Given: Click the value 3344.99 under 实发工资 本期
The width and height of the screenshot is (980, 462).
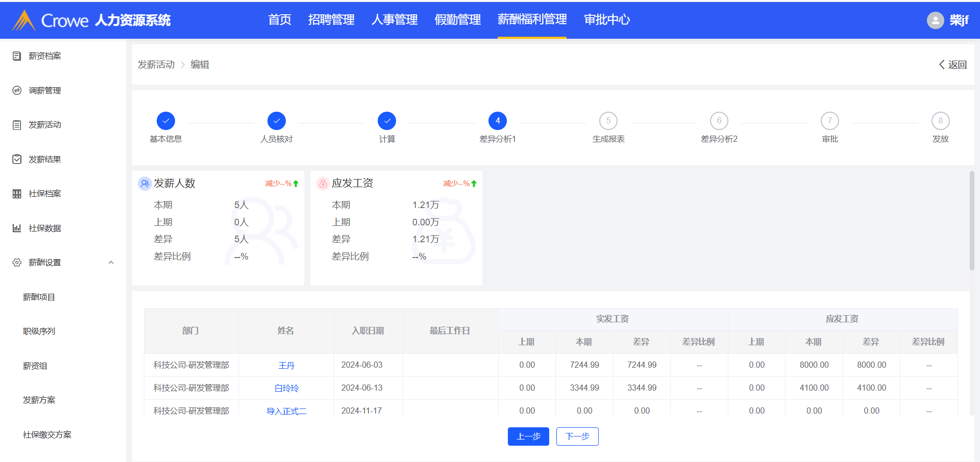Looking at the screenshot, I should coord(584,388).
